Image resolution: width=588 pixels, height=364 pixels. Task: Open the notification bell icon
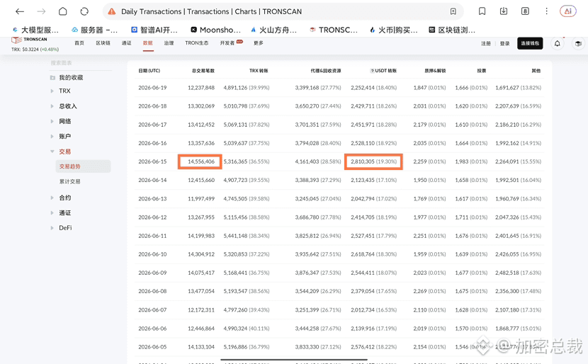[x=558, y=43]
